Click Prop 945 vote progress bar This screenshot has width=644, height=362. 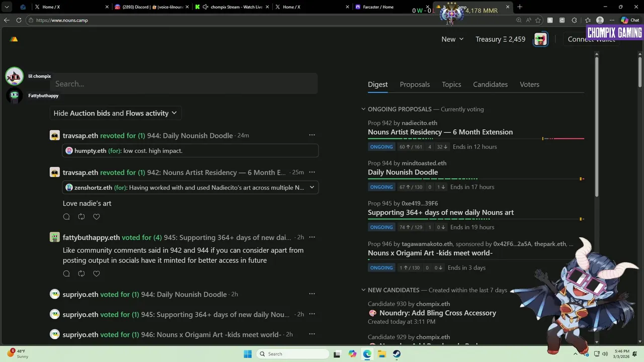point(476,219)
